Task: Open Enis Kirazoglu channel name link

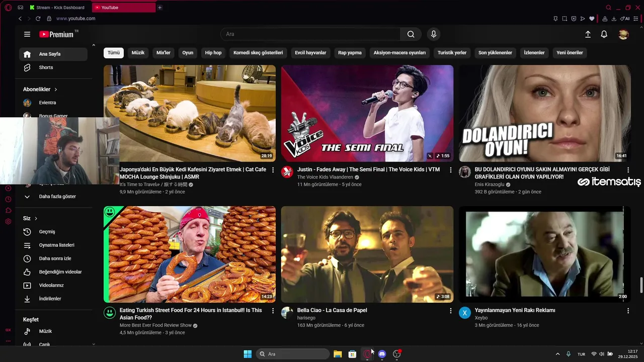Action: 489,185
